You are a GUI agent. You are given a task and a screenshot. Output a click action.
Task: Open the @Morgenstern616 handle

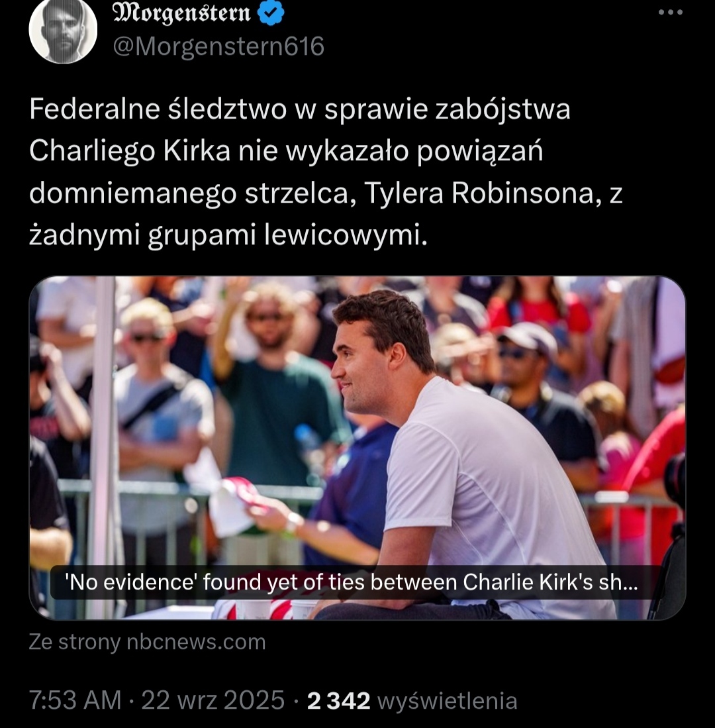(x=218, y=46)
